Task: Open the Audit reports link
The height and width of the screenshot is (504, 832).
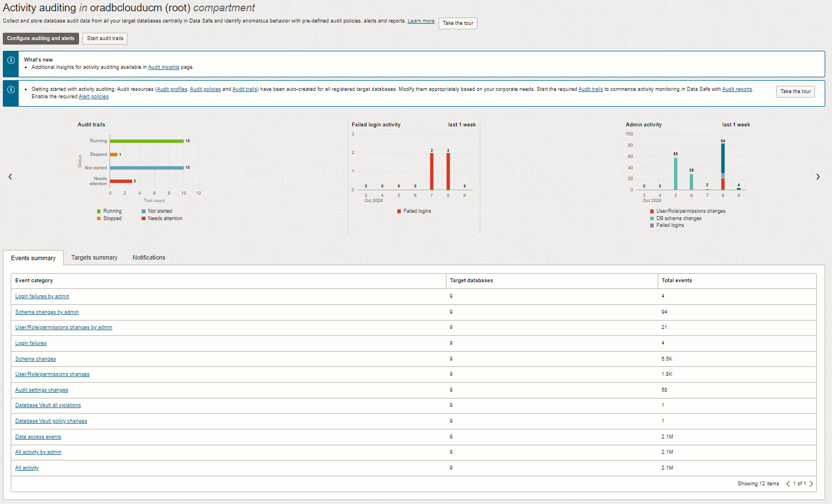Action: [737, 89]
